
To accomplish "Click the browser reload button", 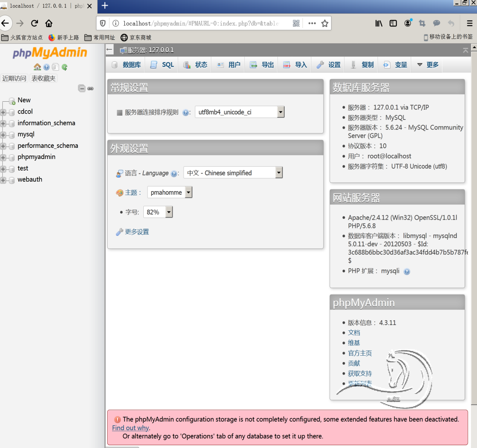I will click(34, 23).
